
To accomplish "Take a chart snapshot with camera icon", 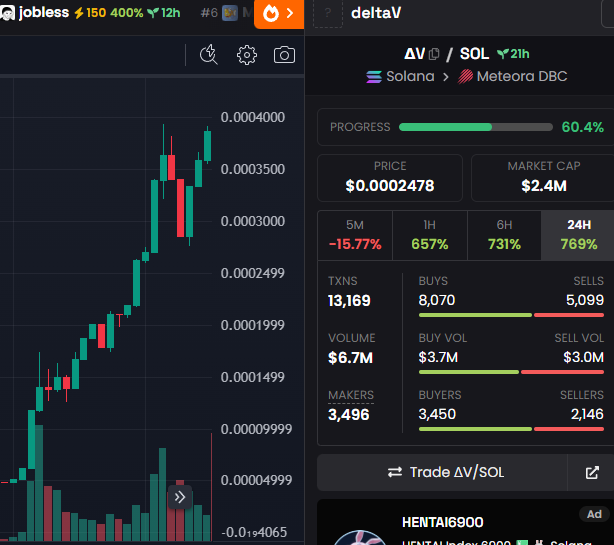I will (x=284, y=55).
